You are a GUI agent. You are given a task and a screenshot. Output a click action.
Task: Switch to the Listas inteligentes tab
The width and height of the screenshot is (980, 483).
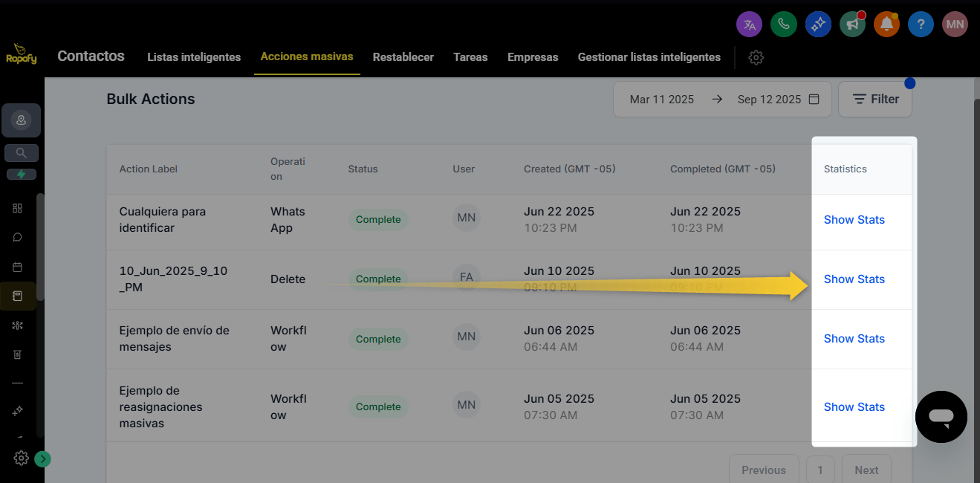pos(194,57)
